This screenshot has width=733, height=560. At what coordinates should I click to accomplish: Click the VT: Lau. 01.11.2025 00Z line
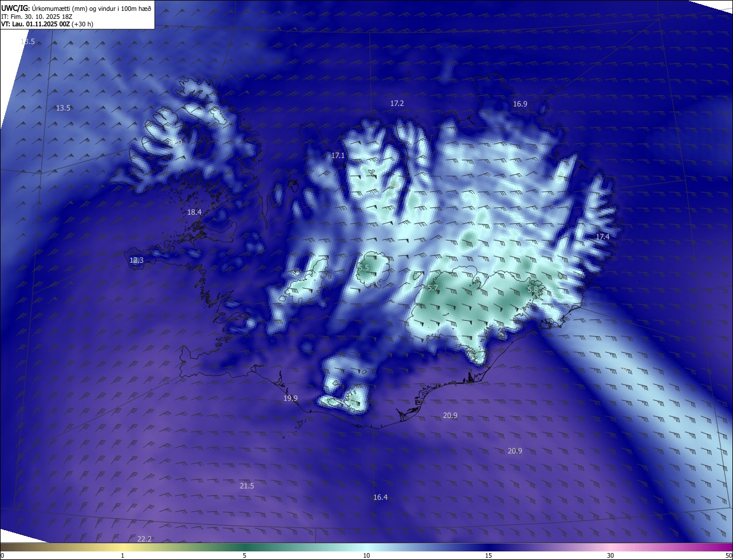[x=47, y=24]
